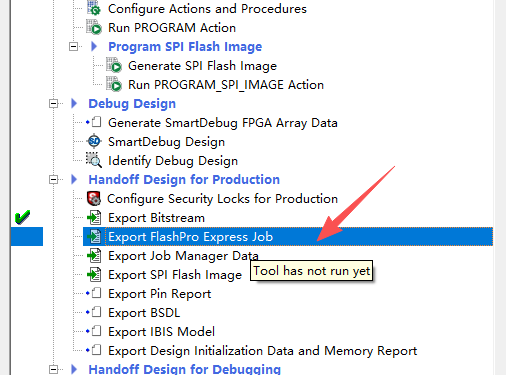Image resolution: width=506 pixels, height=375 pixels.
Task: Click the Run PROGRAM Action play icon
Action: click(94, 27)
